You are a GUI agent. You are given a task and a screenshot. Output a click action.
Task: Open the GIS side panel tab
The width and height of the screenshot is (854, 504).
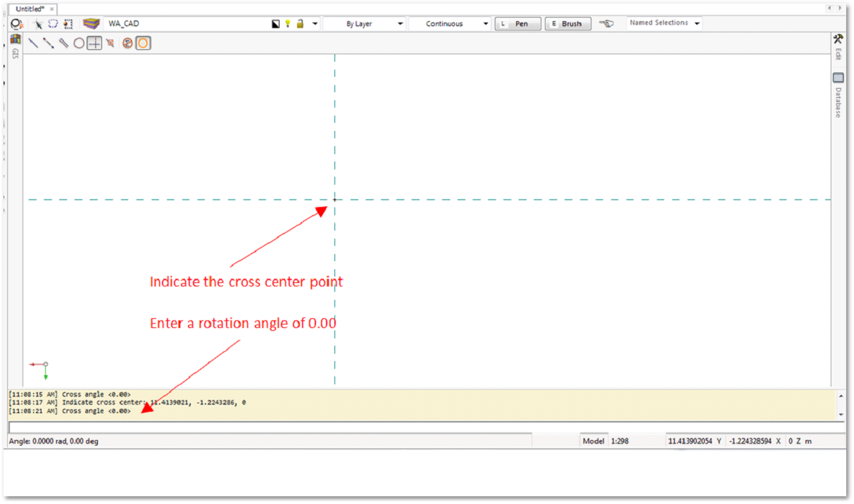pos(15,53)
